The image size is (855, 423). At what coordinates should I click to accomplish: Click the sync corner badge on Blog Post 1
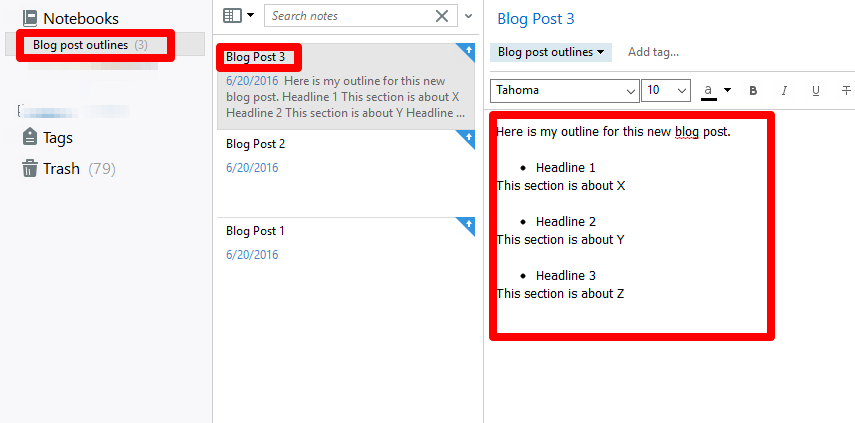[467, 225]
